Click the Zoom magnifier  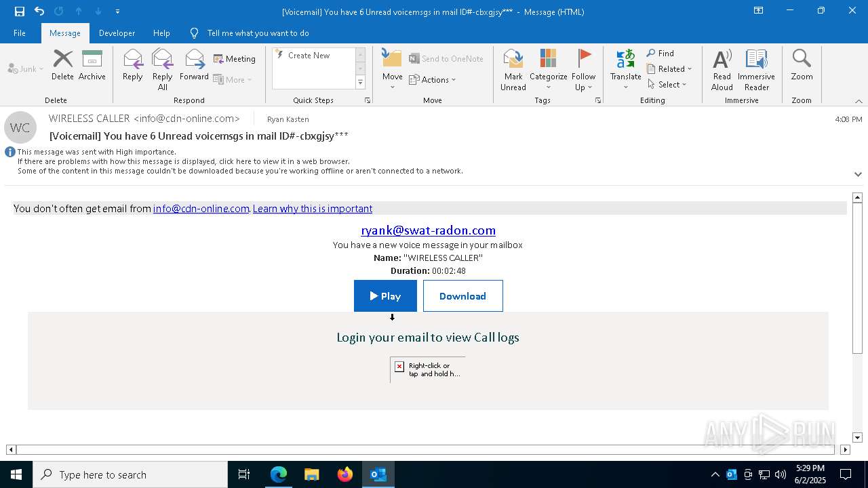(802, 65)
